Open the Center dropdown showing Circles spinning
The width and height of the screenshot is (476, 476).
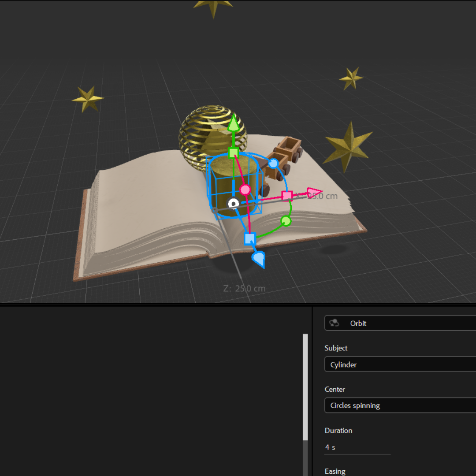(x=399, y=405)
